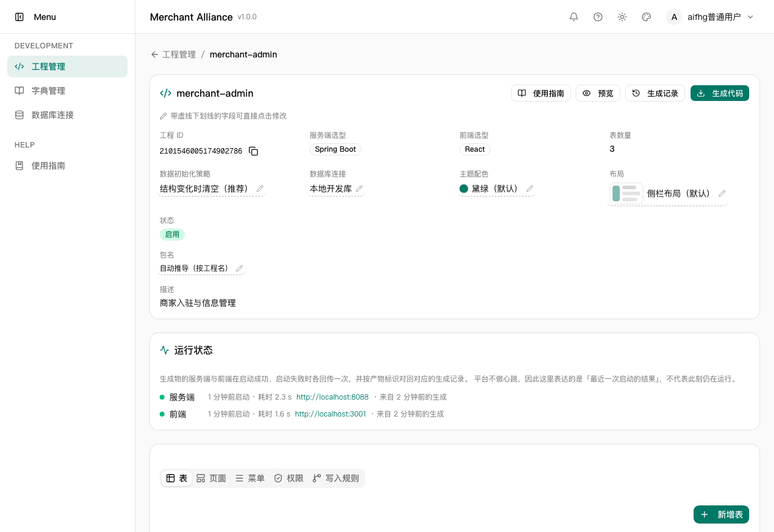Image resolution: width=774 pixels, height=532 pixels.
Task: Click the 启用 status badge
Action: click(172, 235)
